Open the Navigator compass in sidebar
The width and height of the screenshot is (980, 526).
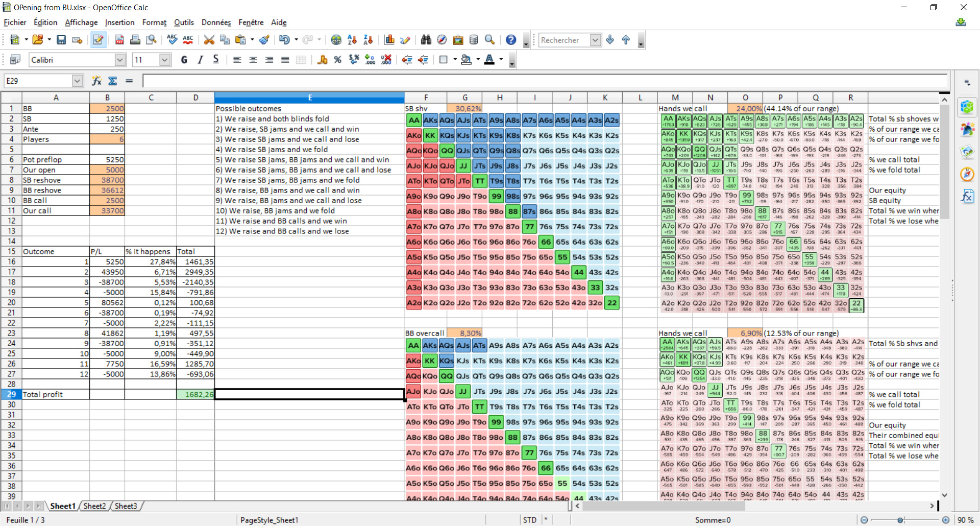[967, 174]
